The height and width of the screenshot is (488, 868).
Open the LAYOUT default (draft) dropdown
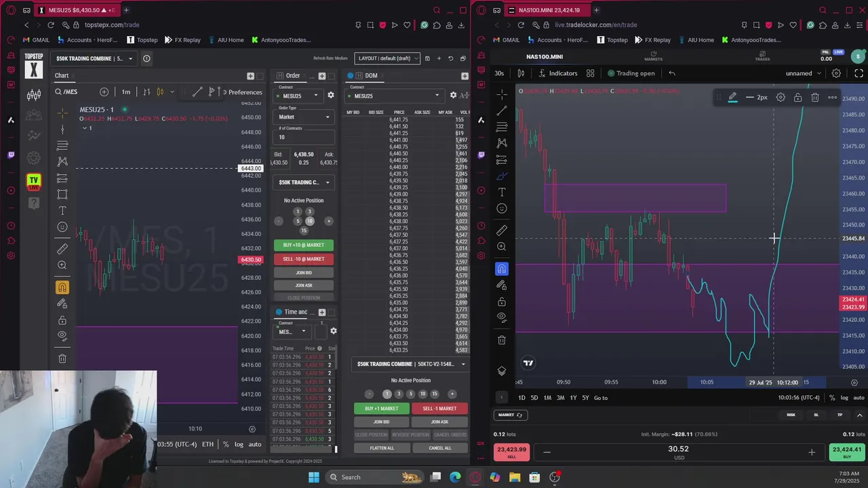(389, 58)
